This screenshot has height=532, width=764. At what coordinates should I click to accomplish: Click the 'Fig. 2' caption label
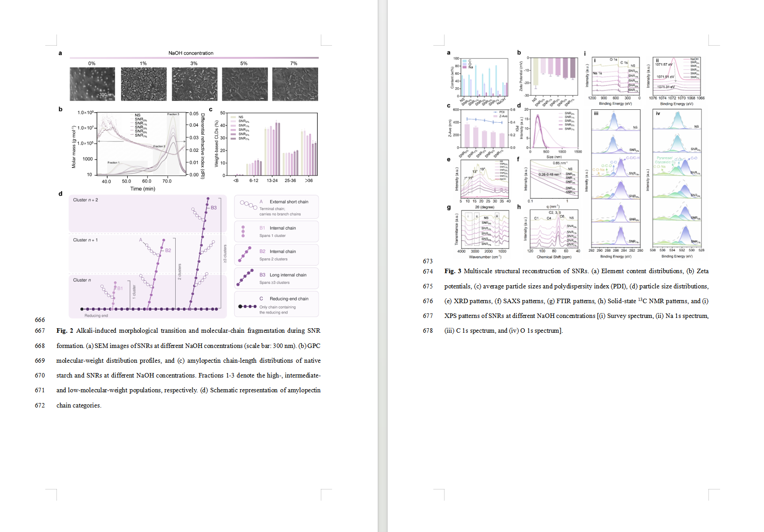(65, 330)
